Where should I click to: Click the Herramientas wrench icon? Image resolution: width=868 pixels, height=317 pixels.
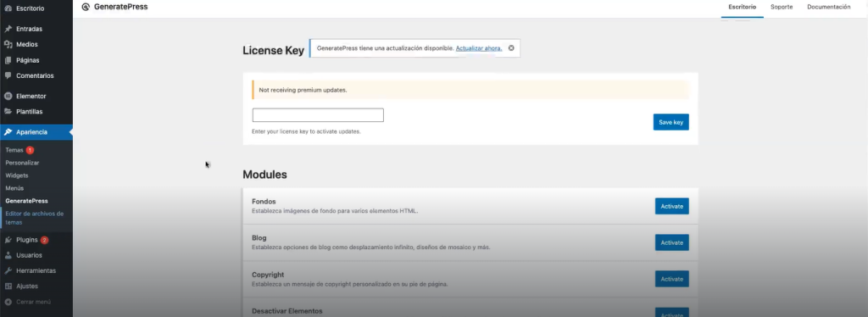point(8,270)
